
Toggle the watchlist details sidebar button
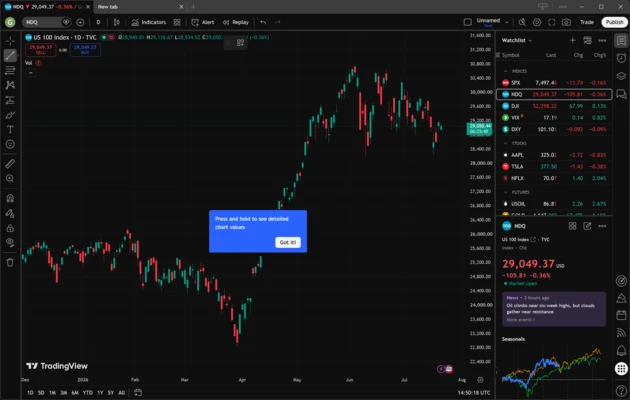(x=621, y=41)
